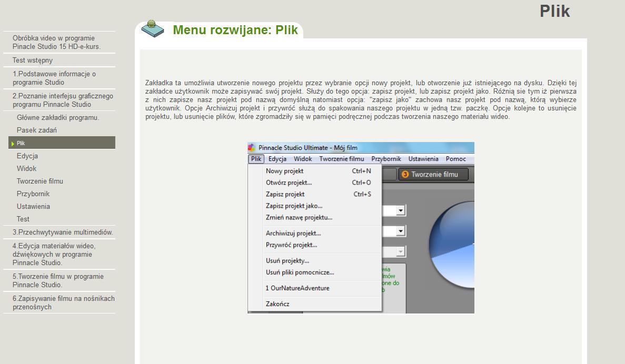
Task: Click the large Plik page title
Action: (554, 11)
